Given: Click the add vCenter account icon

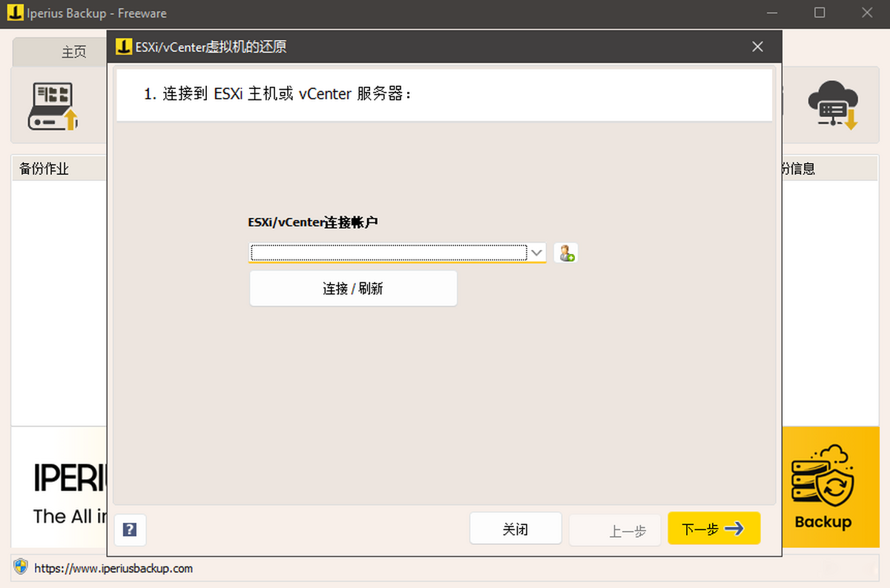Looking at the screenshot, I should (566, 254).
